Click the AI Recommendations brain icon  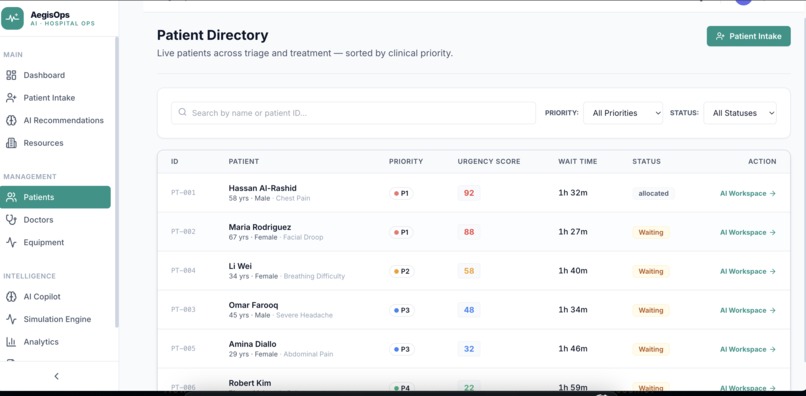pos(11,120)
